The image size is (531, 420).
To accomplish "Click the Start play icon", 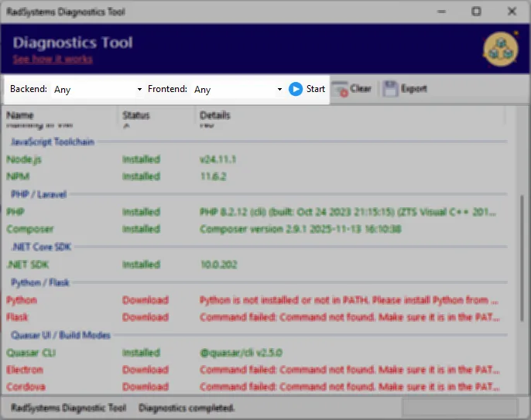I will coord(295,89).
